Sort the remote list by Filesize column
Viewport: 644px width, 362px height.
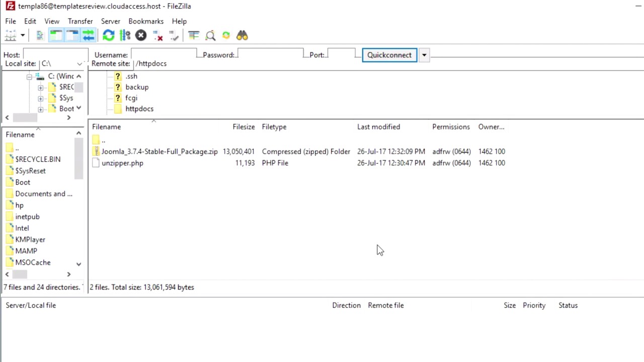click(x=244, y=127)
